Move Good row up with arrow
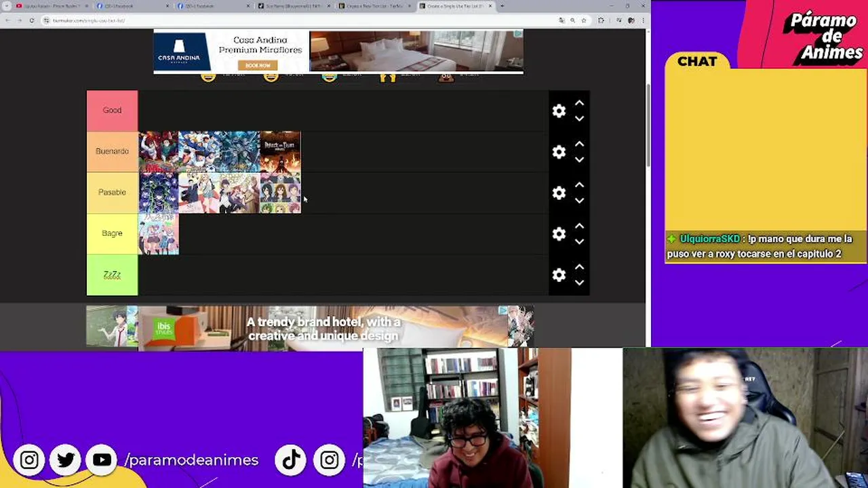This screenshot has width=868, height=488. [579, 103]
